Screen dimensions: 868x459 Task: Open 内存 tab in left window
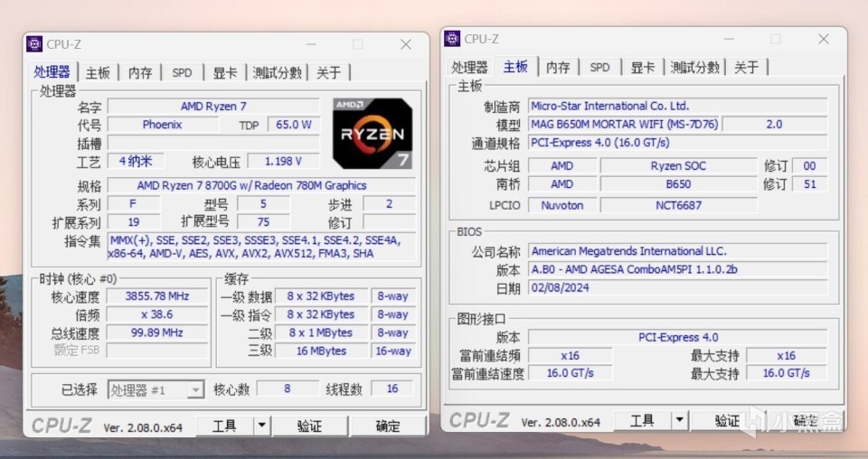click(140, 73)
